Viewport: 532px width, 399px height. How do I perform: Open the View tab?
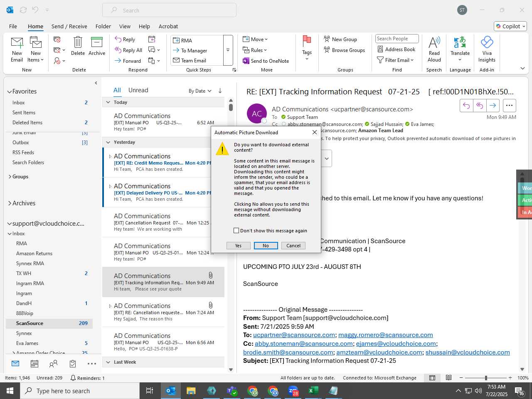125,26
